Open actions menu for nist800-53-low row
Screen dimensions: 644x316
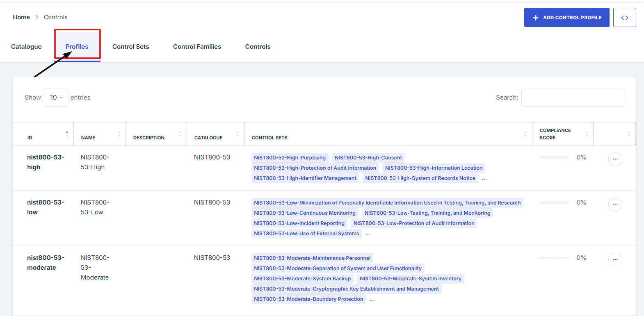[615, 204]
